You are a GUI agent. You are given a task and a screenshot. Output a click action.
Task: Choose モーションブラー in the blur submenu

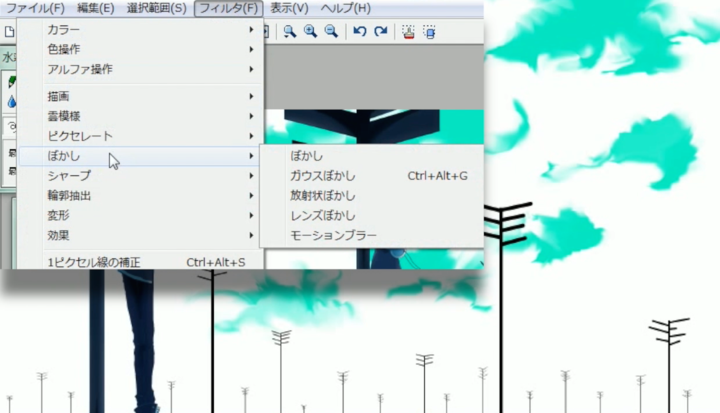372,235
